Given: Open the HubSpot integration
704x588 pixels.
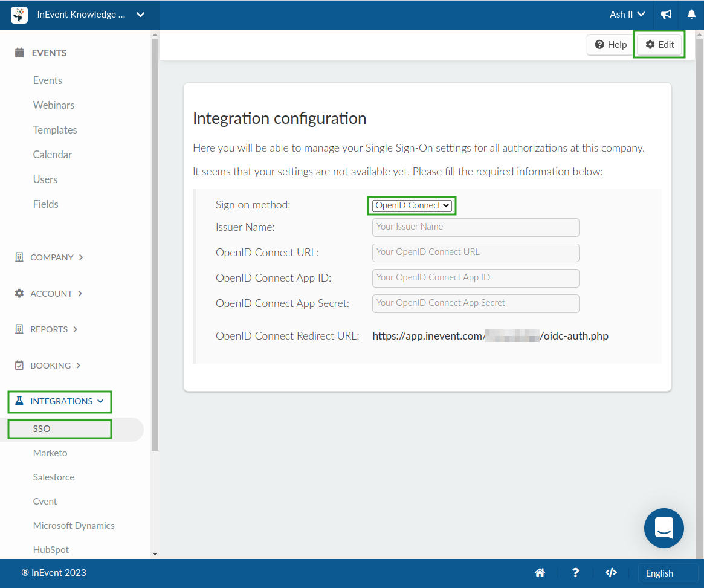Looking at the screenshot, I should pyautogui.click(x=51, y=550).
